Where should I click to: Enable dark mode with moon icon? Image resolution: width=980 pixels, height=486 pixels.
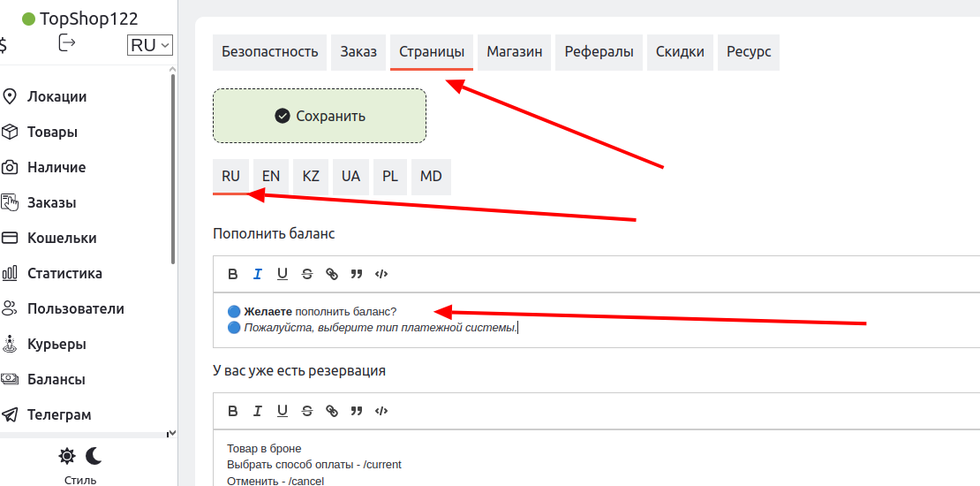[x=94, y=456]
